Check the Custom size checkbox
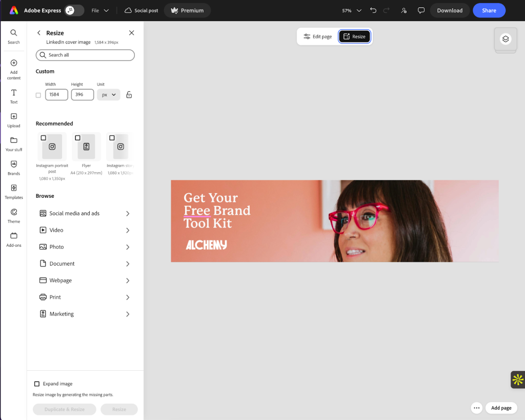Screen dimensions: 525x420 [38, 95]
